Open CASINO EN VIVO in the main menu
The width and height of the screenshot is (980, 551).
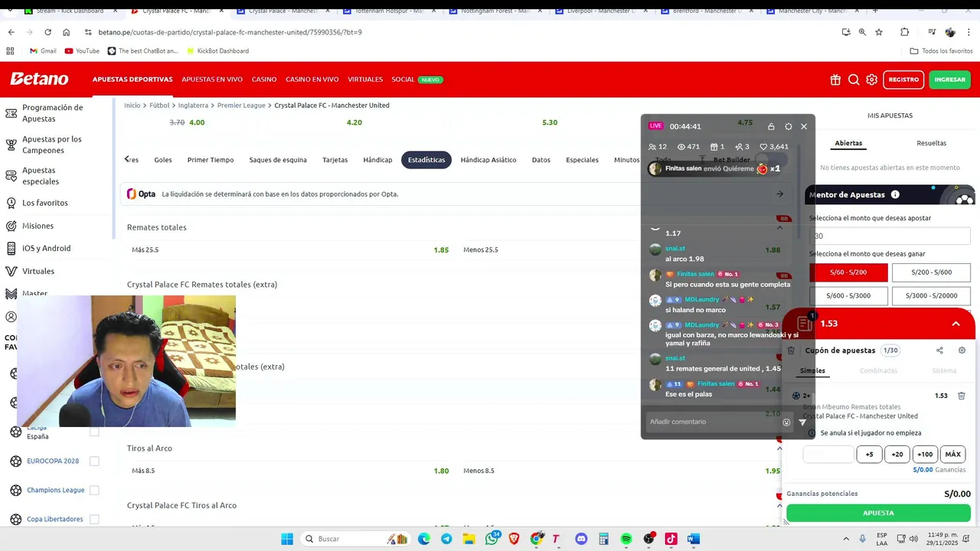[312, 80]
